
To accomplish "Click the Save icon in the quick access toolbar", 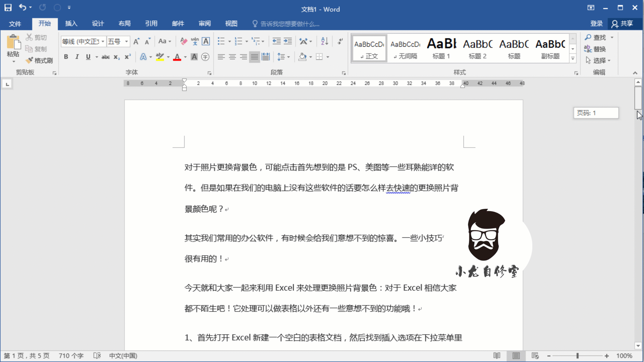I will coord(8,7).
